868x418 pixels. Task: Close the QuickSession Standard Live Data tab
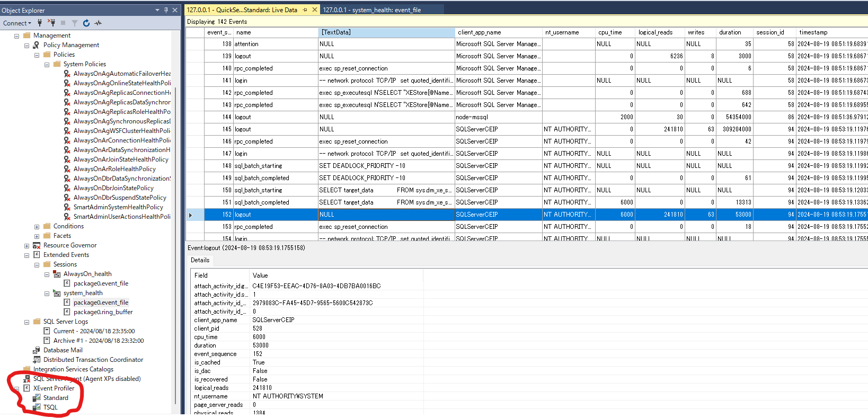tap(315, 10)
